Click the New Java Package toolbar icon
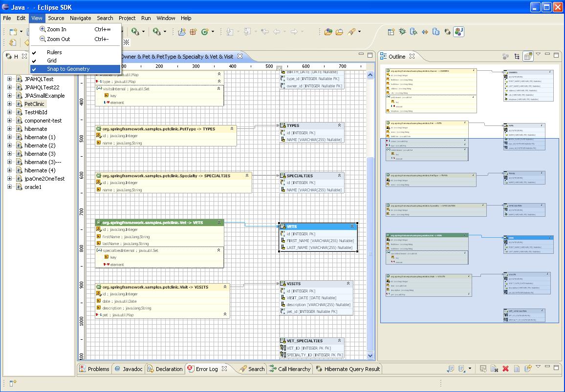 pyautogui.click(x=181, y=32)
